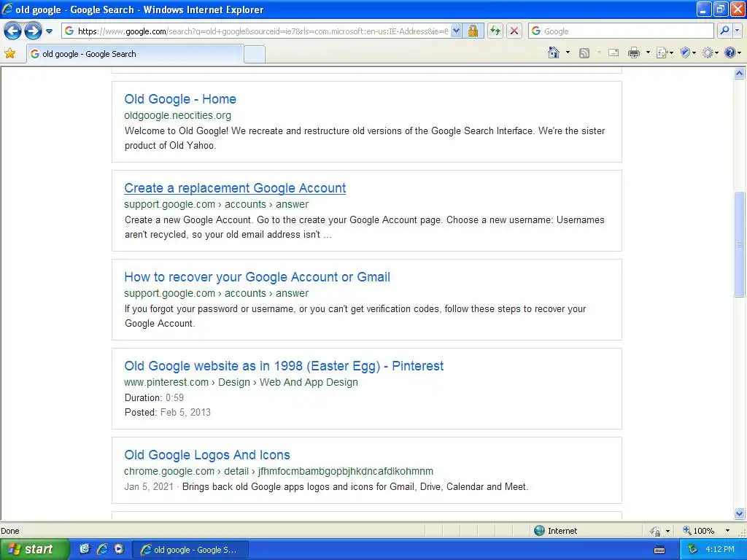Open the recent pages dropdown arrow

49,31
